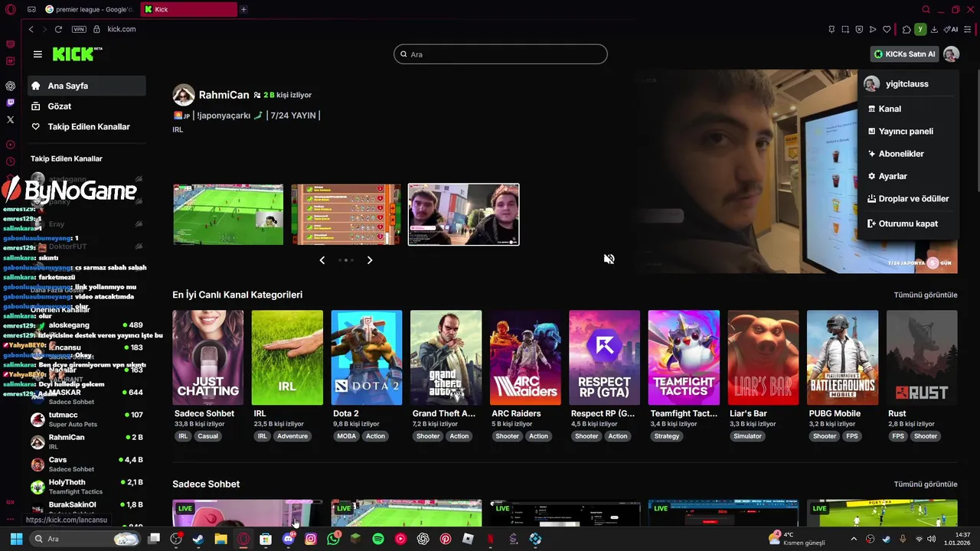
Task: Open WhatsApp from taskbar
Action: tap(333, 539)
